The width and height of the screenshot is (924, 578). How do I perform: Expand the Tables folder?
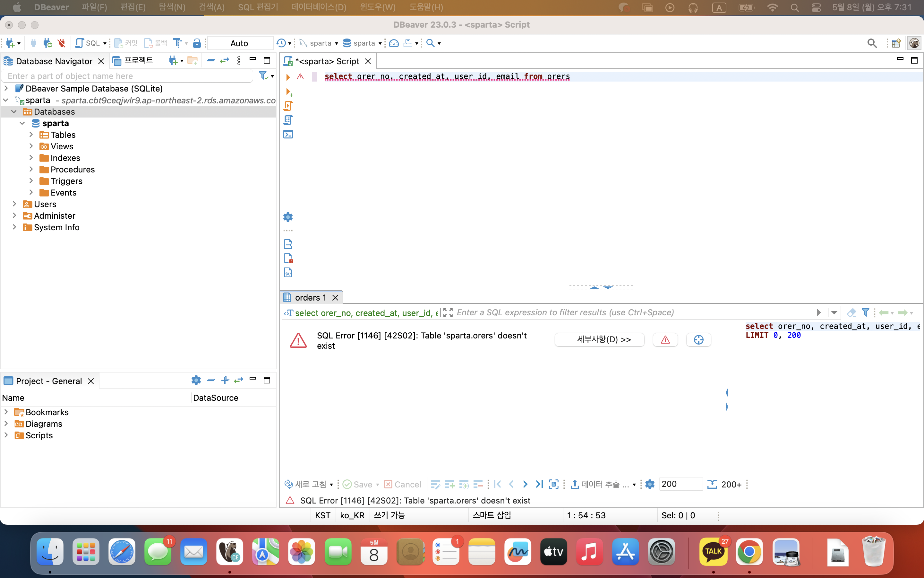click(x=31, y=135)
